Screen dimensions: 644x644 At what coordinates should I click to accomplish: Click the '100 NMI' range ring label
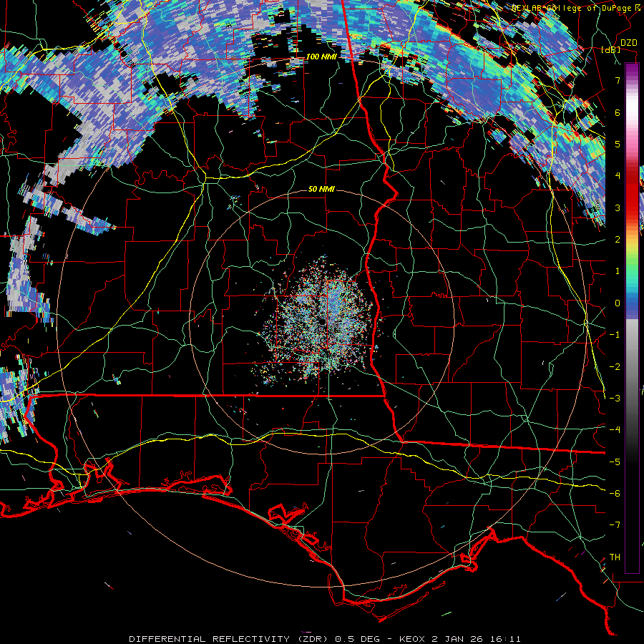click(321, 57)
